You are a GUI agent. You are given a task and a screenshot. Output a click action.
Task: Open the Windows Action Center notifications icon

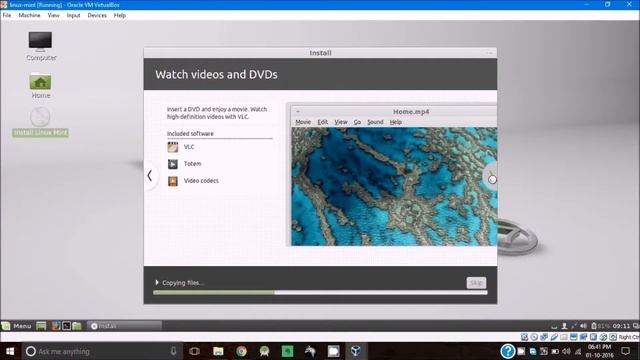625,351
